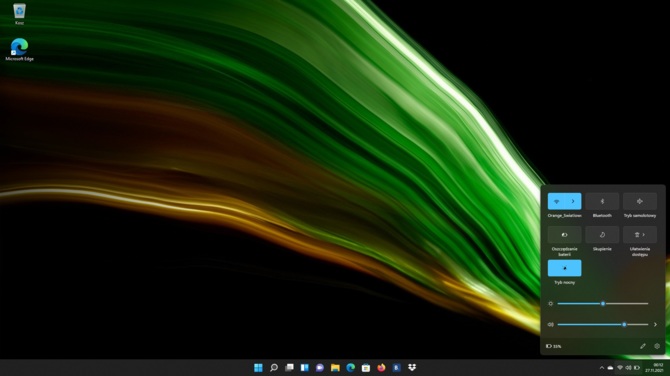The width and height of the screenshot is (670, 376).
Task: Select the Microsoft Edge desktop shortcut
Action: [x=19, y=50]
